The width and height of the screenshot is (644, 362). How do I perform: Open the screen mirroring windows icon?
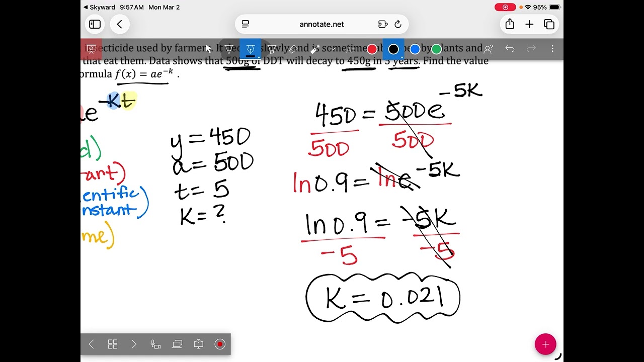point(177,344)
